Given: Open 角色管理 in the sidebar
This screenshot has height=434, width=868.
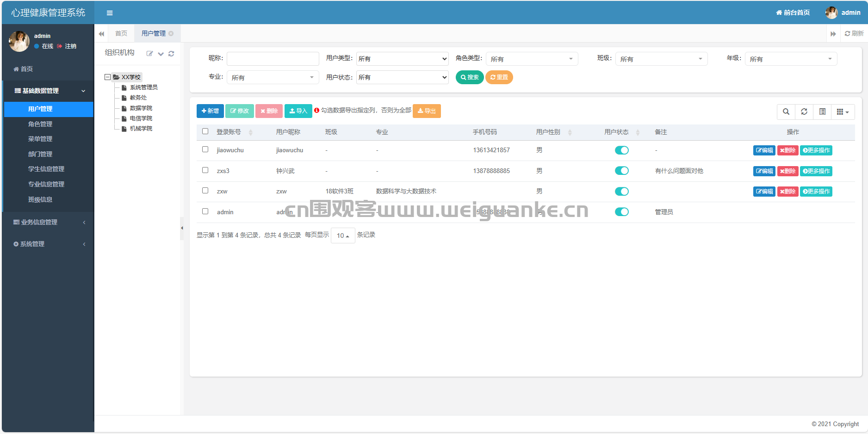Looking at the screenshot, I should click(40, 124).
